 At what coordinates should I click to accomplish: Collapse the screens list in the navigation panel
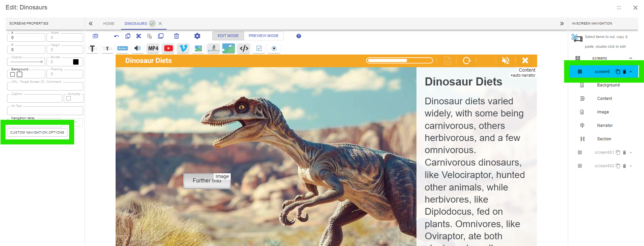tap(631, 58)
